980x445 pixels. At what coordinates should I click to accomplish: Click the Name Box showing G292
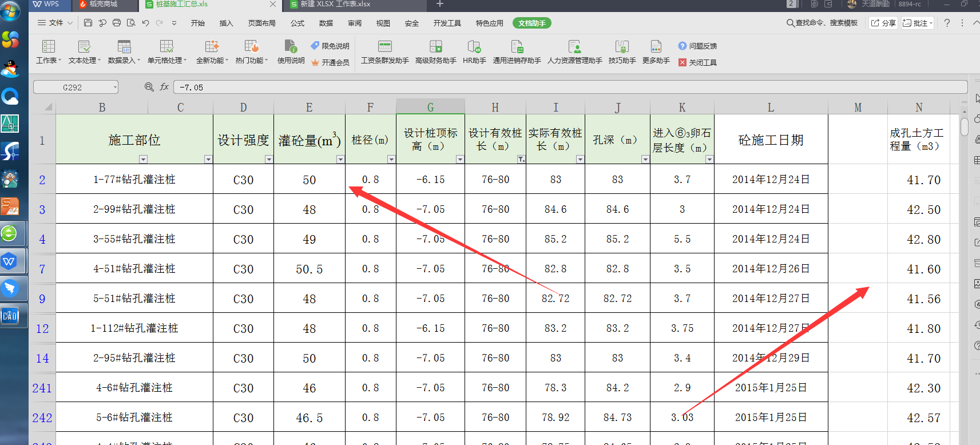click(x=76, y=87)
